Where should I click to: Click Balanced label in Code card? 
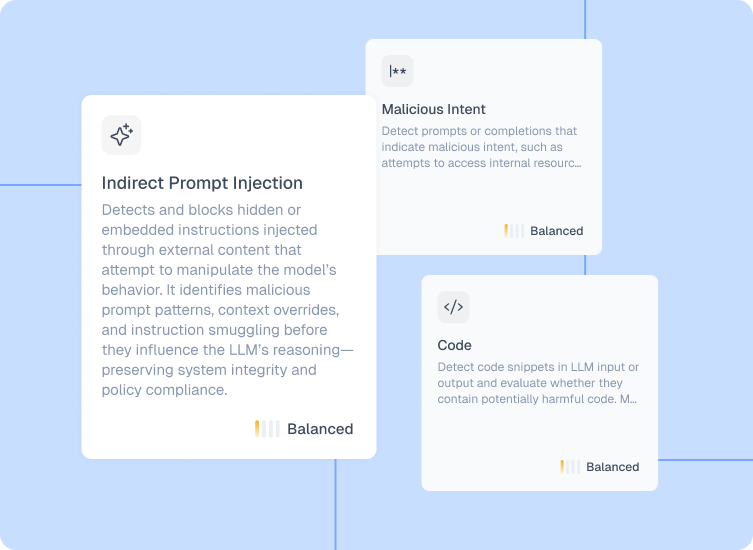pos(612,467)
